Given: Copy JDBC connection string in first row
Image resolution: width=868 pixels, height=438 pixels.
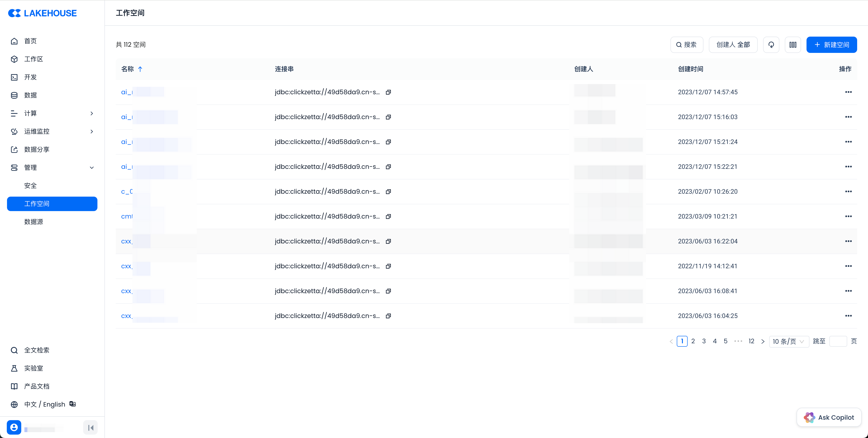Looking at the screenshot, I should [388, 92].
